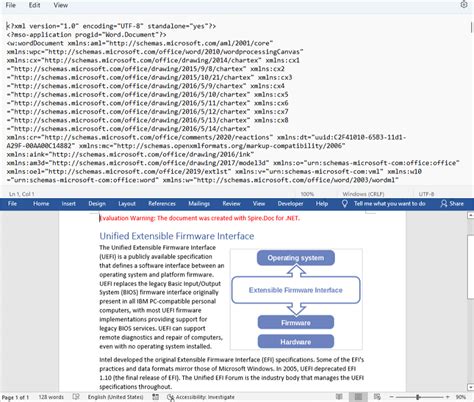Switch to Word Help tab

322,204
